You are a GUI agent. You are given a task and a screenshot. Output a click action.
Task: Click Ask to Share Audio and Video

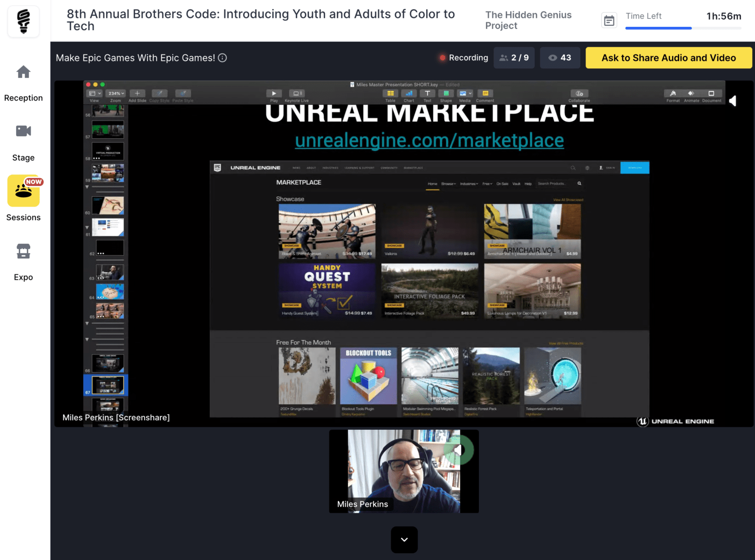pyautogui.click(x=668, y=58)
